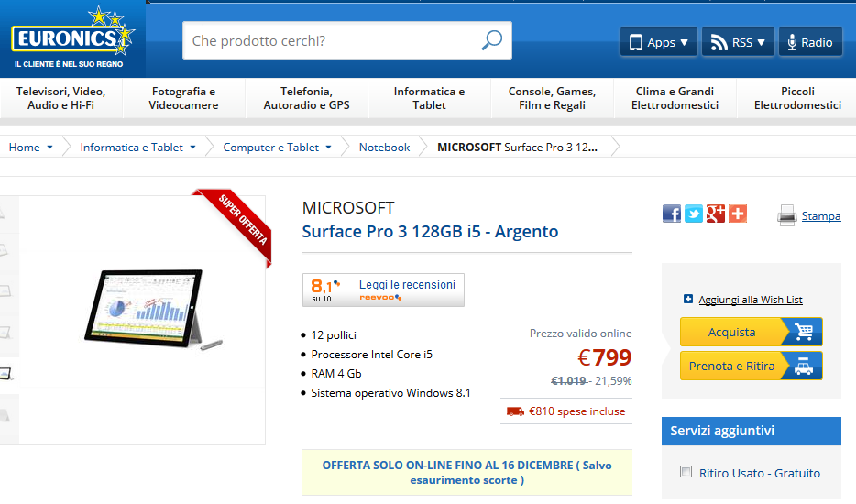856x504 pixels.
Task: Share product on Facebook
Action: tap(672, 214)
